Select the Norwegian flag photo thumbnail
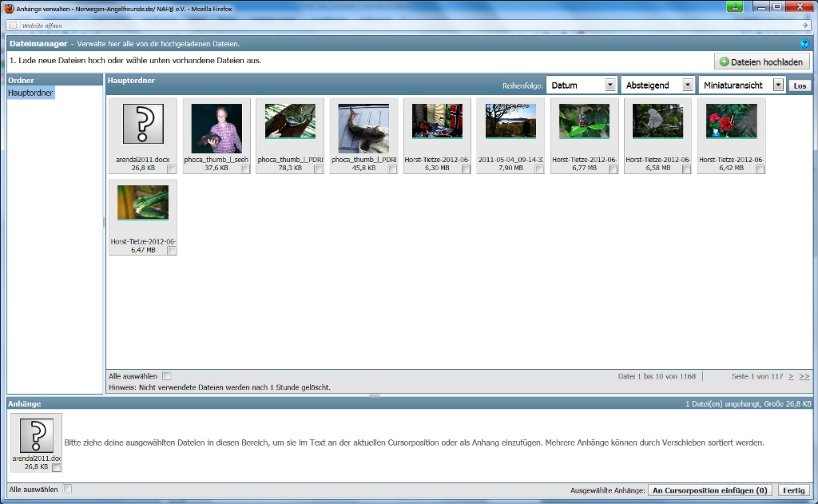818x504 pixels. (x=437, y=121)
